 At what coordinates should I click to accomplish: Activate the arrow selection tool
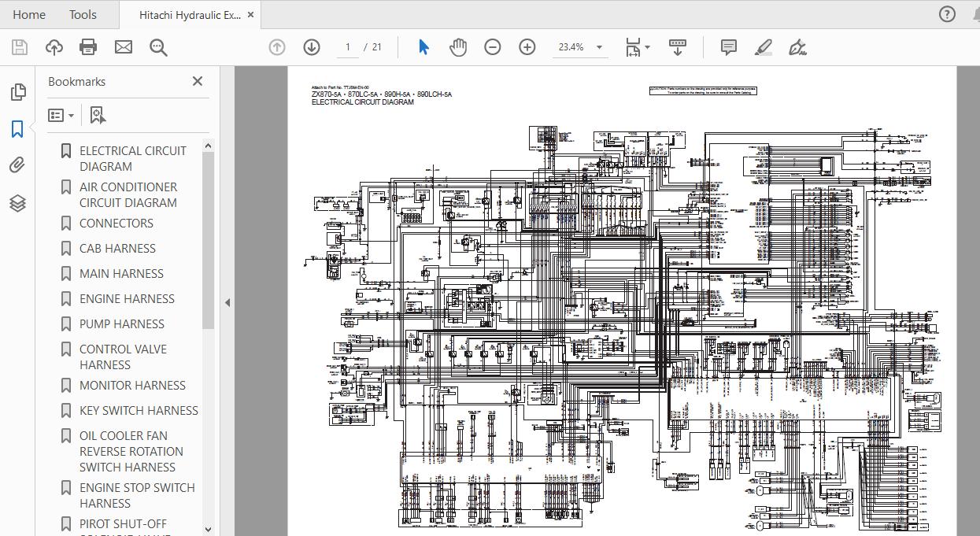423,47
